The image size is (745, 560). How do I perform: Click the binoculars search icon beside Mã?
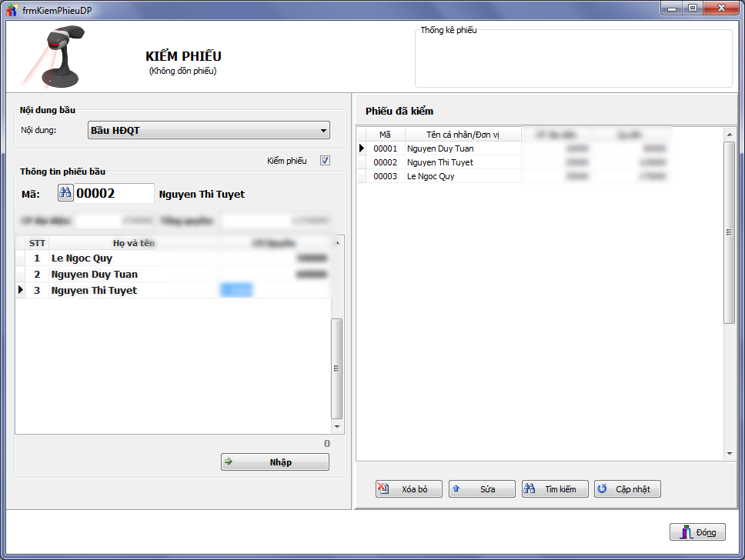click(65, 194)
